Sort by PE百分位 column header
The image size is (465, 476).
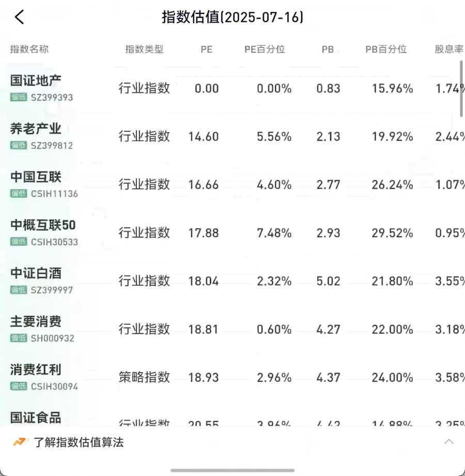point(265,49)
